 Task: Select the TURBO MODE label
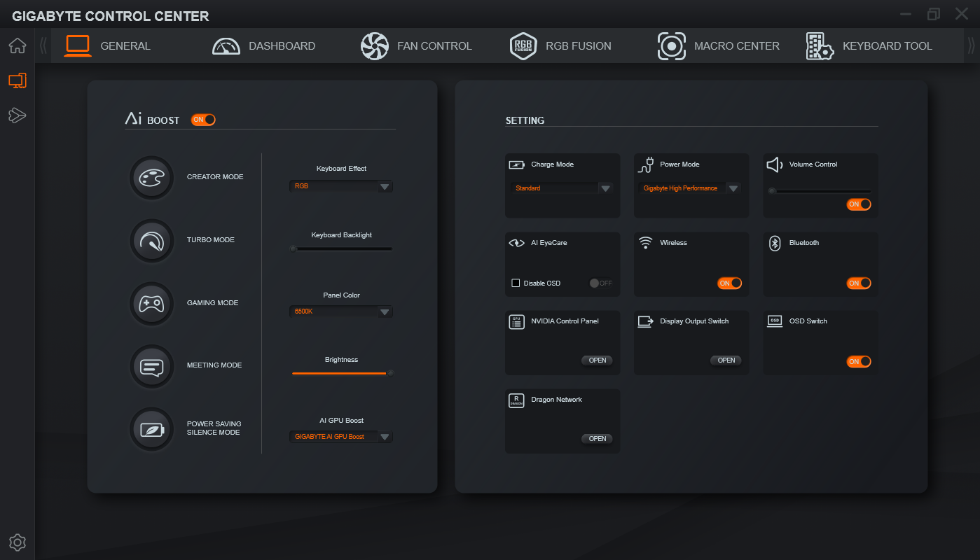(x=211, y=240)
